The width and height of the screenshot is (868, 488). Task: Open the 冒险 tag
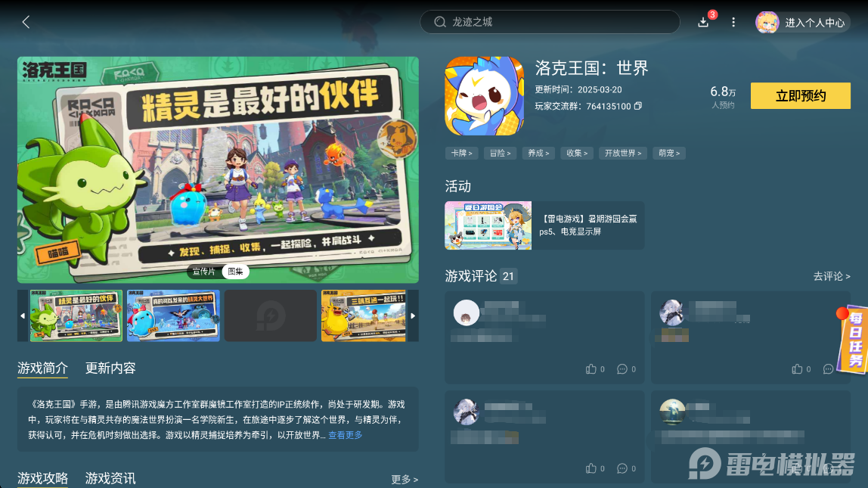500,154
